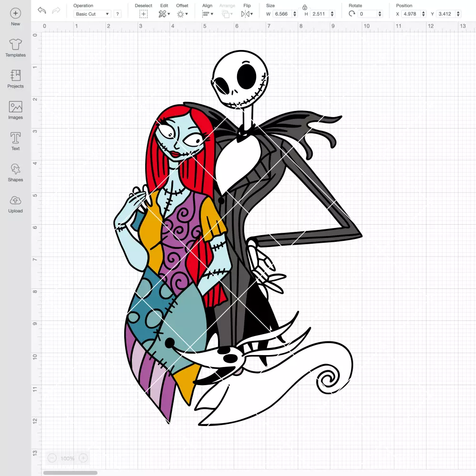
Task: Click the horizontal scrollbar at bottom
Action: click(70, 473)
